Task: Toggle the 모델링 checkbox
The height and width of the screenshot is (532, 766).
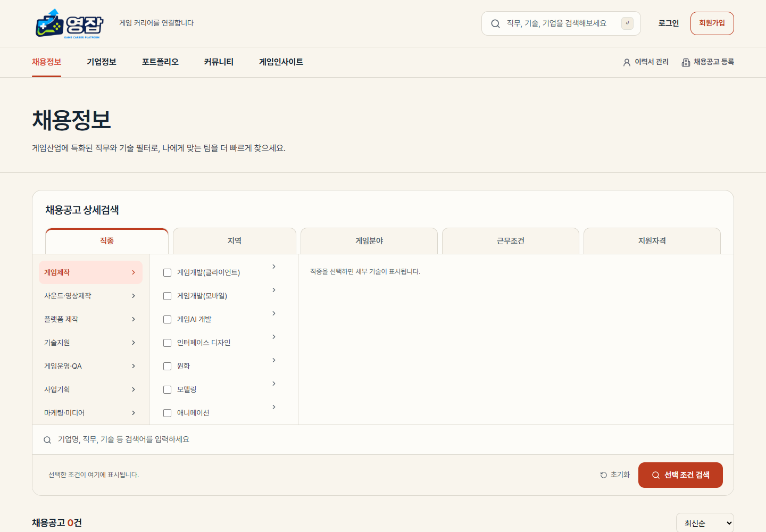Action: point(167,389)
